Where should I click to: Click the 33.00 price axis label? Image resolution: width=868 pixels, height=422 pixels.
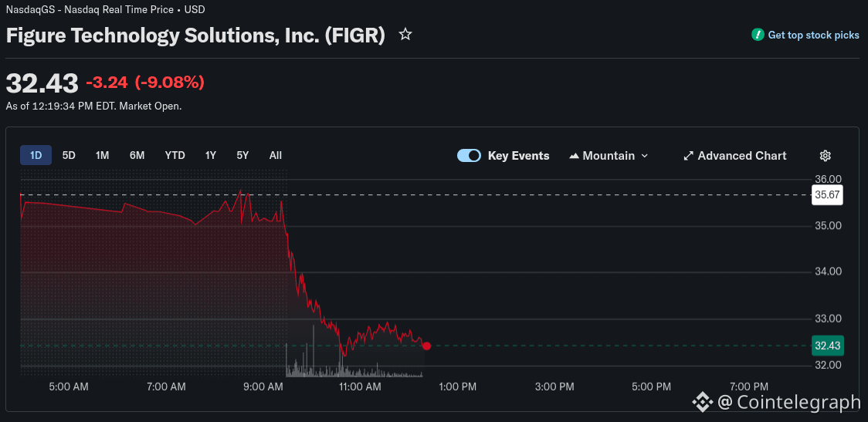coord(829,319)
